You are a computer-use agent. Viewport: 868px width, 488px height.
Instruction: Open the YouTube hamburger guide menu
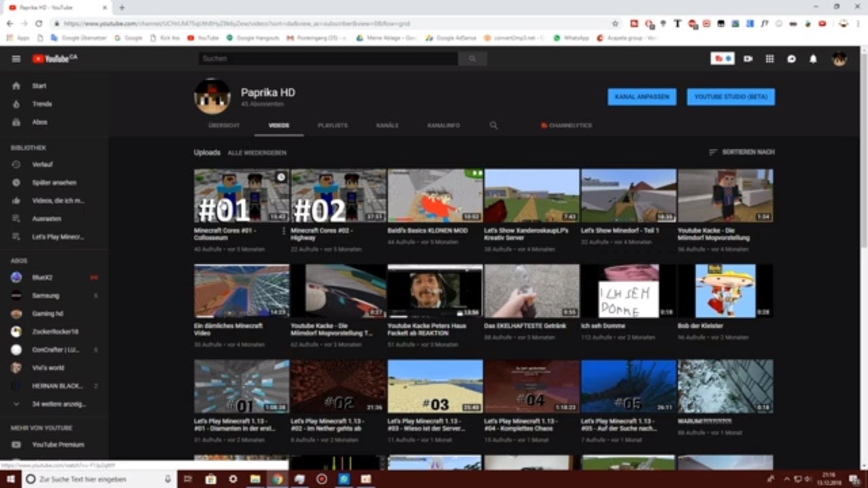[x=16, y=59]
